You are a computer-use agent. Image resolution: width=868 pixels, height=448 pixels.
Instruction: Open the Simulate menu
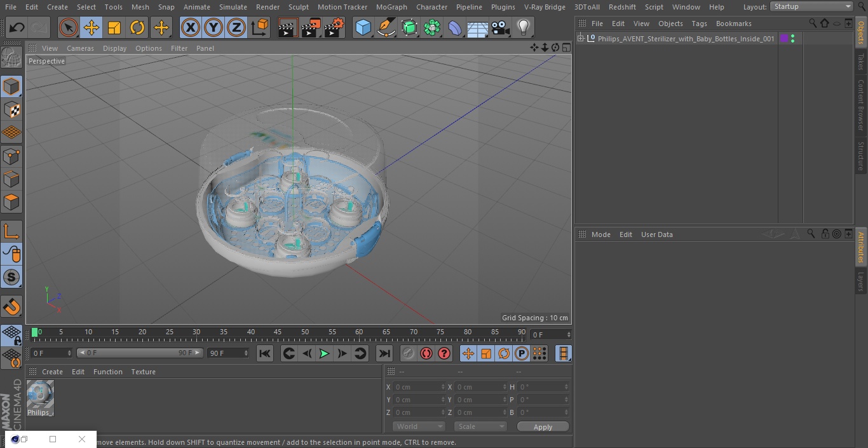tap(233, 7)
